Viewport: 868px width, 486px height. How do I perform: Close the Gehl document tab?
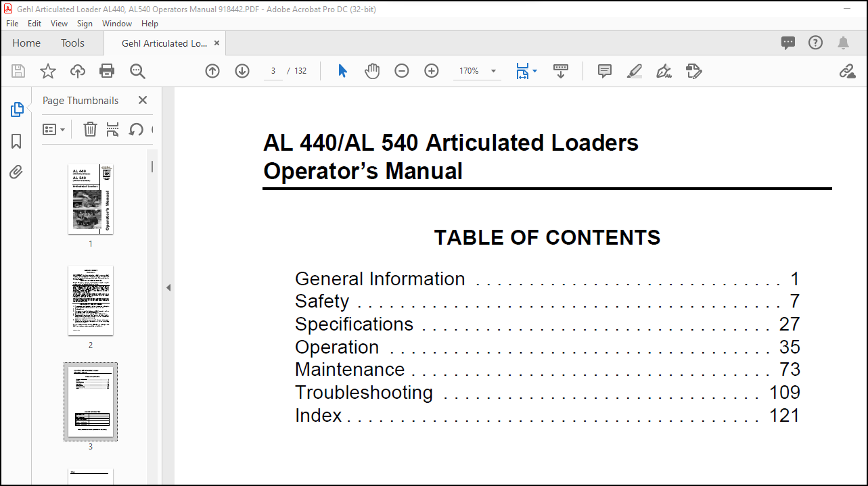216,43
